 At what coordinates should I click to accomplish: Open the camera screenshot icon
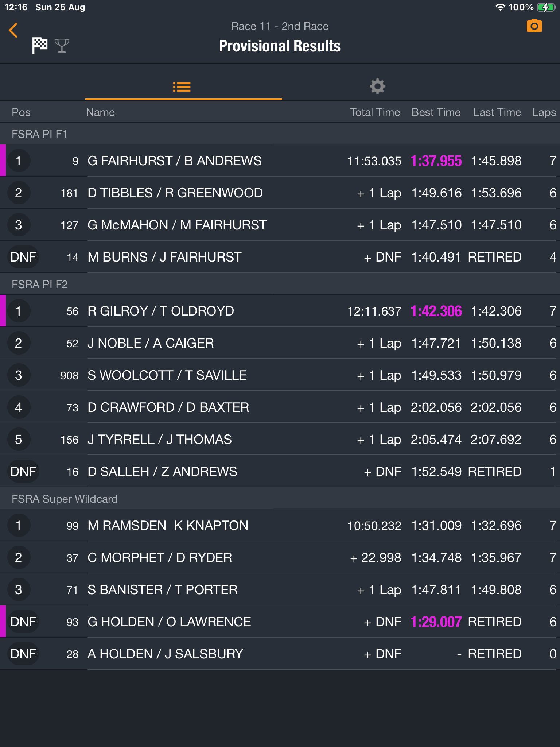pos(534,26)
